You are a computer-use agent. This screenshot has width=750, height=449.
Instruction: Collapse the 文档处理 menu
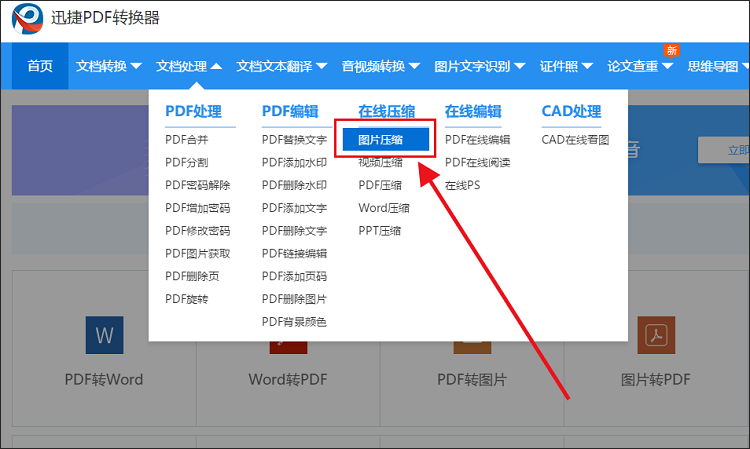point(189,66)
